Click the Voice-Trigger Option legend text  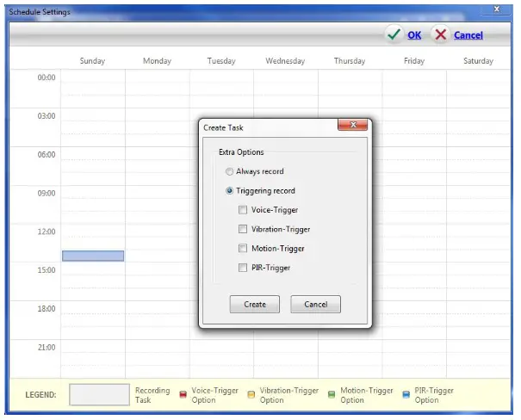coord(214,395)
